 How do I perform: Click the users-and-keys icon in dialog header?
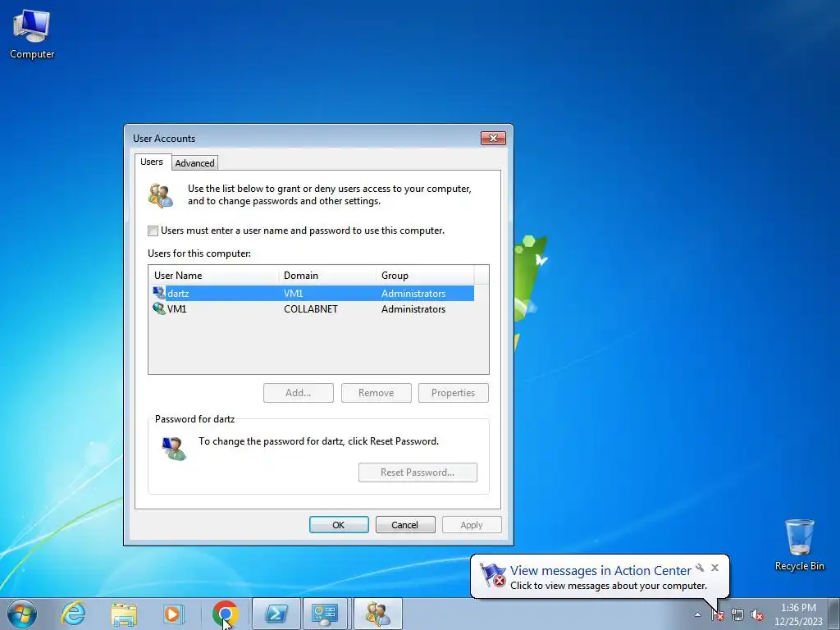tap(161, 195)
